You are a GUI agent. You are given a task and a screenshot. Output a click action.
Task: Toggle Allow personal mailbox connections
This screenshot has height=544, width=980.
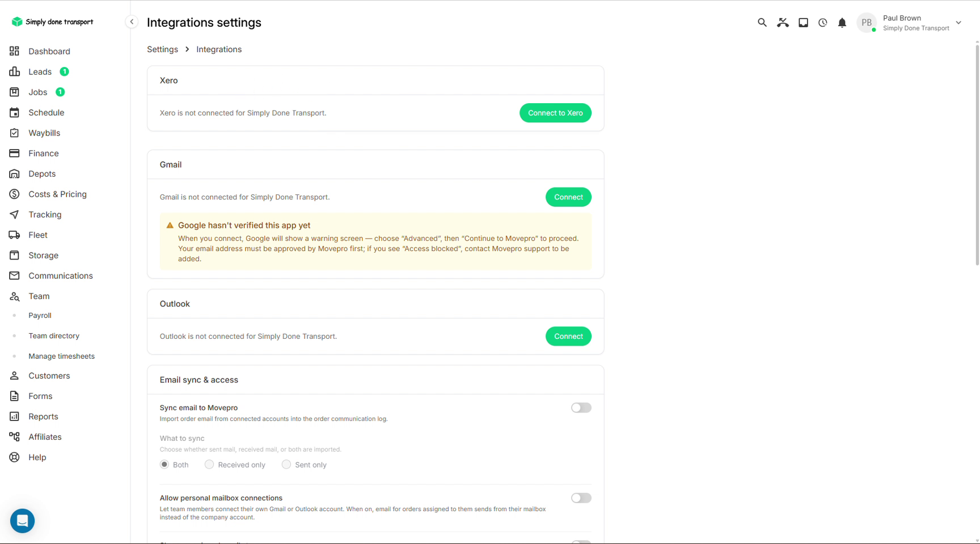click(x=581, y=498)
